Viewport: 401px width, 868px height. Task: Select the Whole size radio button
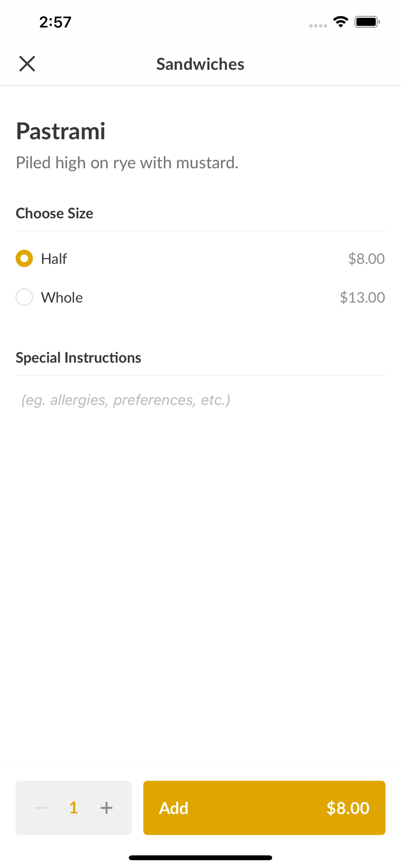(x=24, y=297)
